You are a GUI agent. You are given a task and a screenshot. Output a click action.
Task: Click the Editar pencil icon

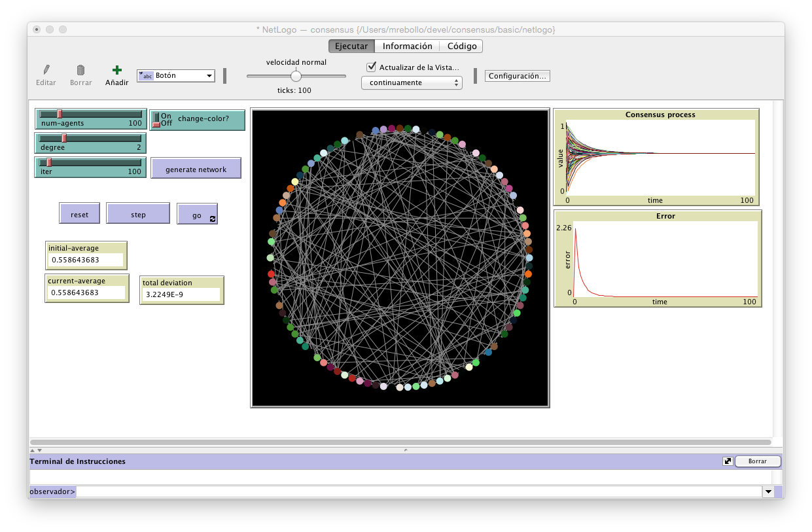[46, 70]
